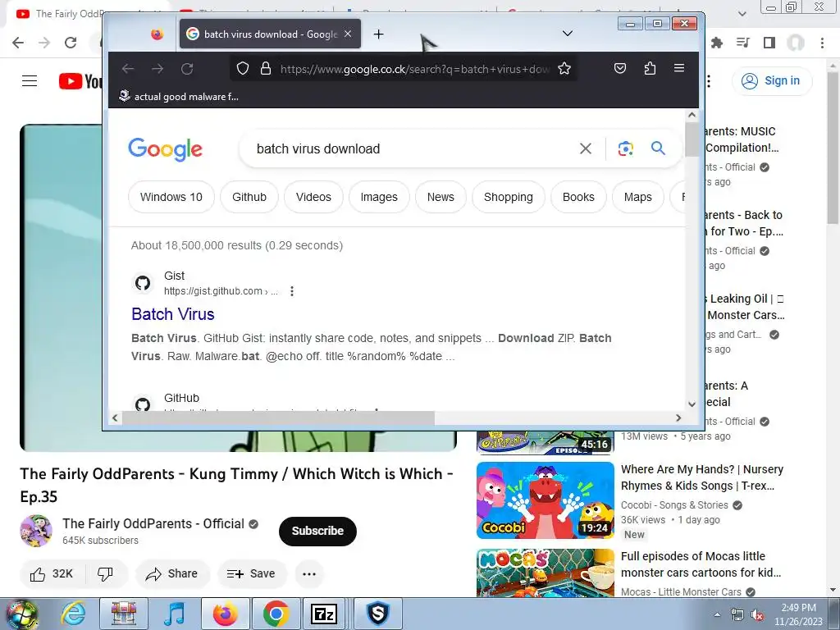Focus the 'batch virus download' search field

[413, 148]
